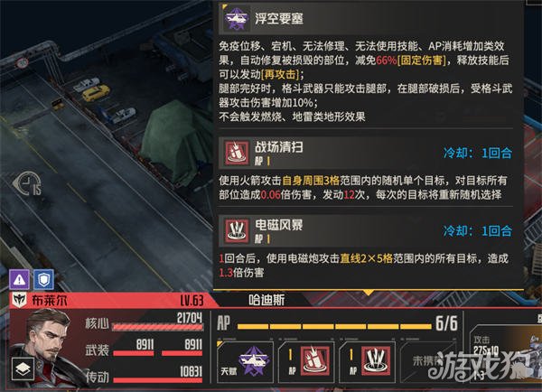Click the empty 未携带 skill slot
This screenshot has width=542, height=392.
coord(428,362)
